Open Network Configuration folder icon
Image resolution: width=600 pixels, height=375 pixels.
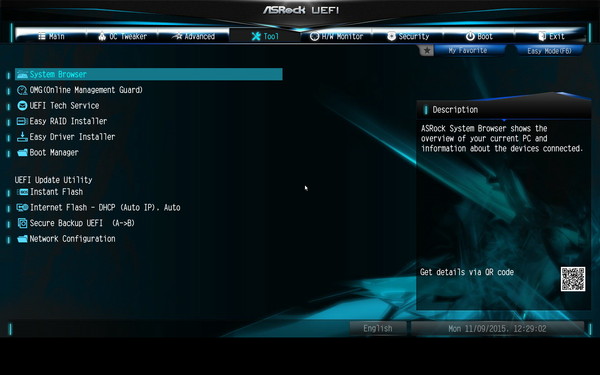tap(22, 239)
